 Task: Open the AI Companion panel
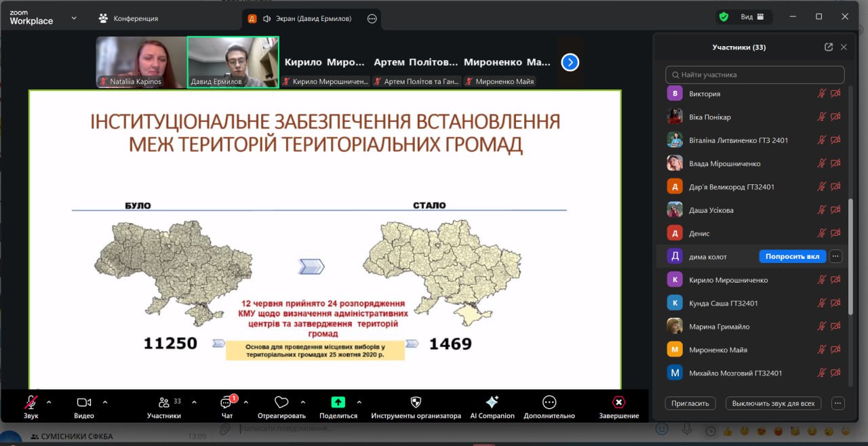coord(492,403)
